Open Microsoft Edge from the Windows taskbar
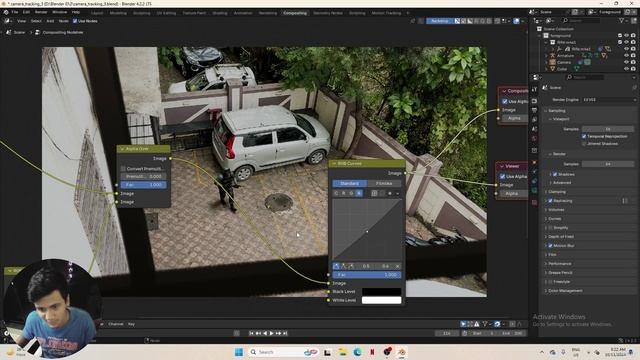640x360 pixels. coord(358,352)
